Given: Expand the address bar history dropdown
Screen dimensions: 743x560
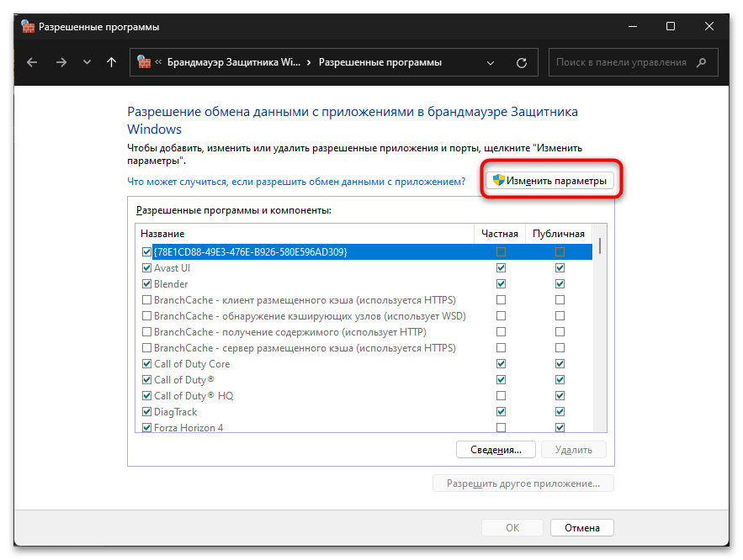Looking at the screenshot, I should coord(491,63).
